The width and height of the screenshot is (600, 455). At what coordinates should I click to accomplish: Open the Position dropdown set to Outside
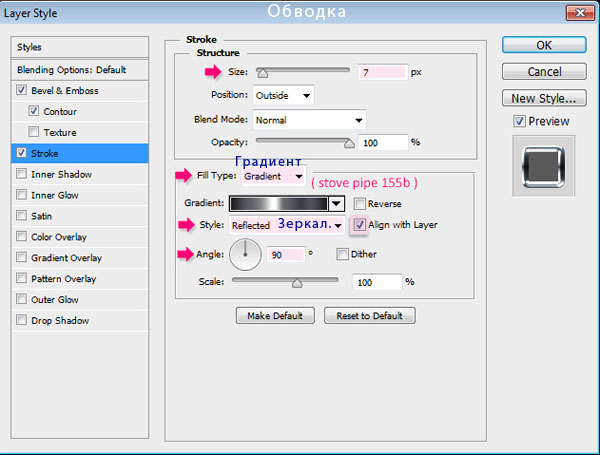(283, 95)
